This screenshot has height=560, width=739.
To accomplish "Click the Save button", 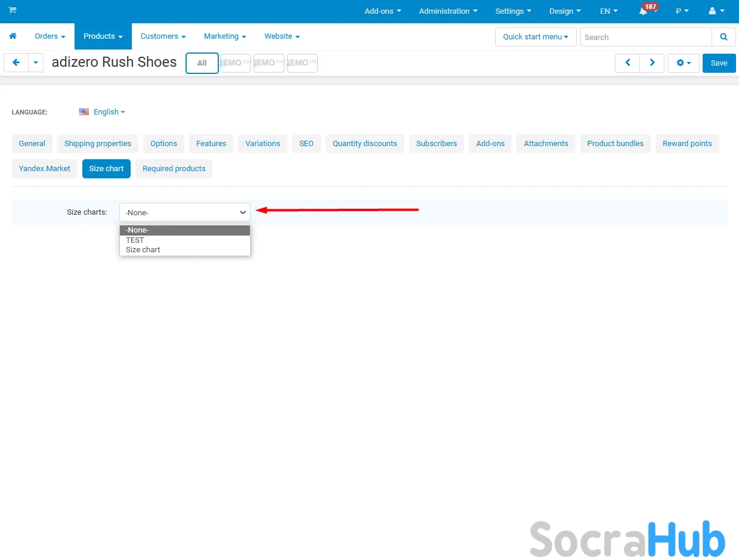I will [719, 63].
